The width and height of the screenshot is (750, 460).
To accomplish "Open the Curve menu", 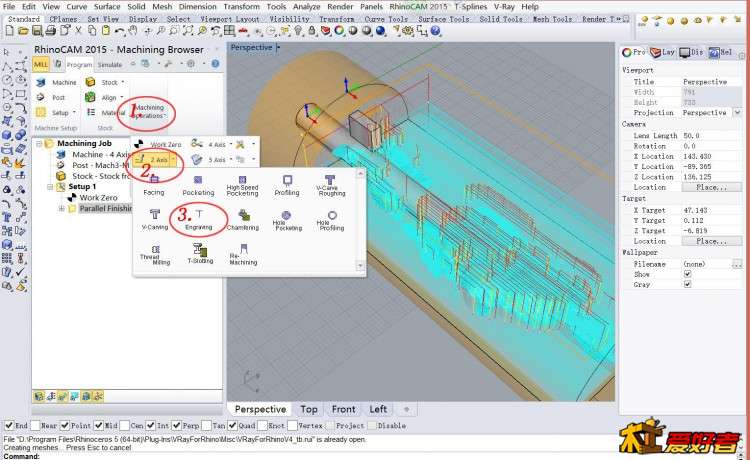I will pos(77,7).
